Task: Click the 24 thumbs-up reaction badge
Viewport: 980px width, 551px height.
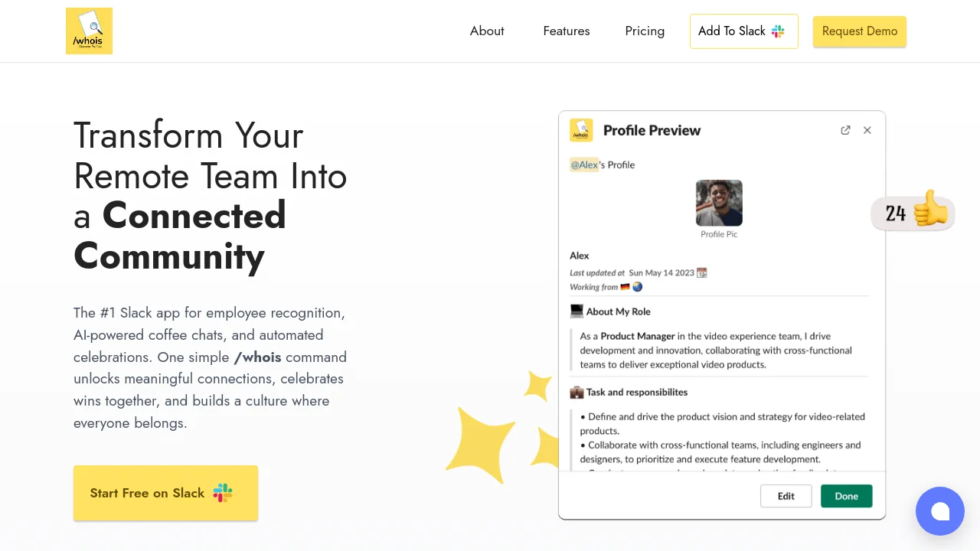Action: tap(911, 211)
